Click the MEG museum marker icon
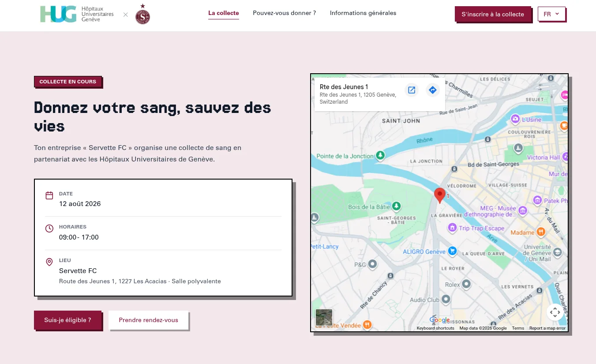Viewport: 596px width, 364px height. pos(523,210)
